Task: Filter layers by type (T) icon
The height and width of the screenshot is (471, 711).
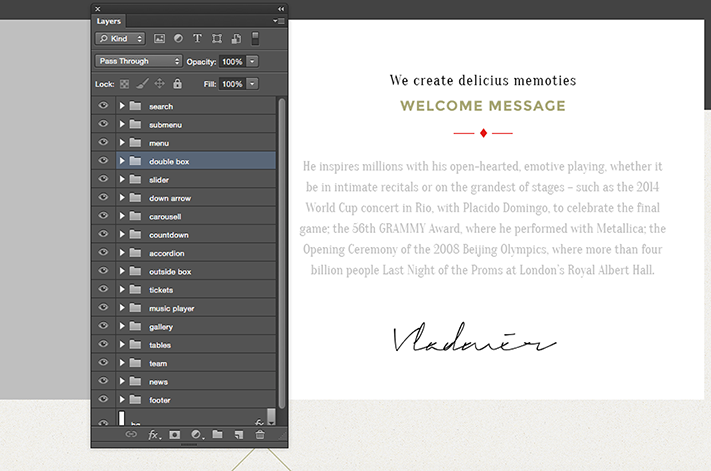Action: point(197,39)
